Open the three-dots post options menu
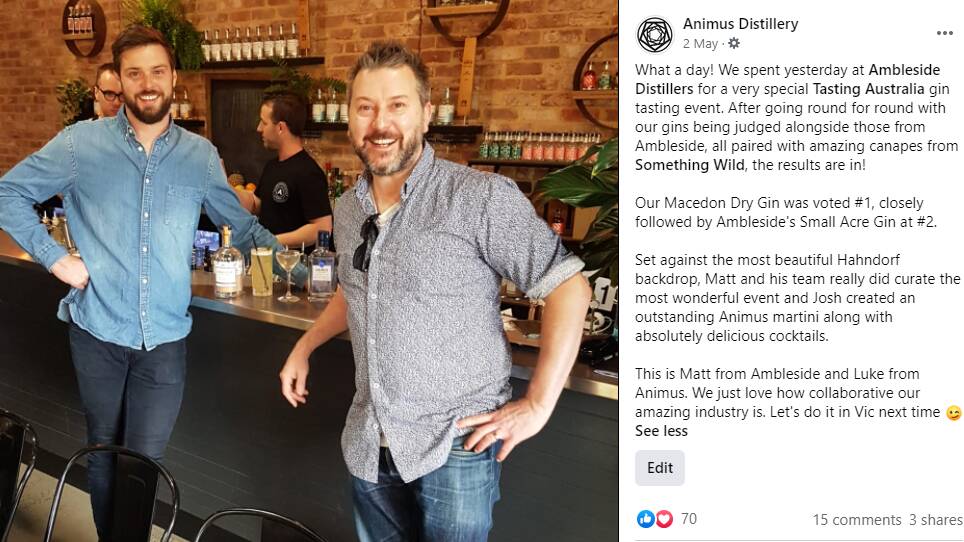The image size is (964, 542). (944, 33)
